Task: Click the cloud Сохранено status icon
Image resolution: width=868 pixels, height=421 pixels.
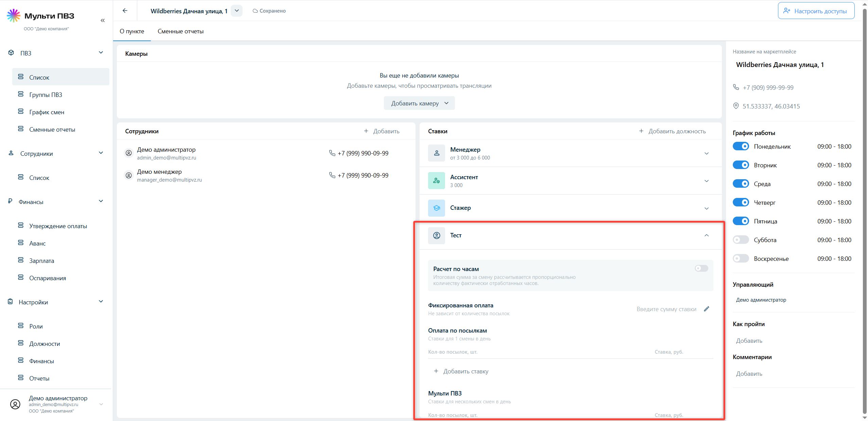Action: tap(255, 11)
